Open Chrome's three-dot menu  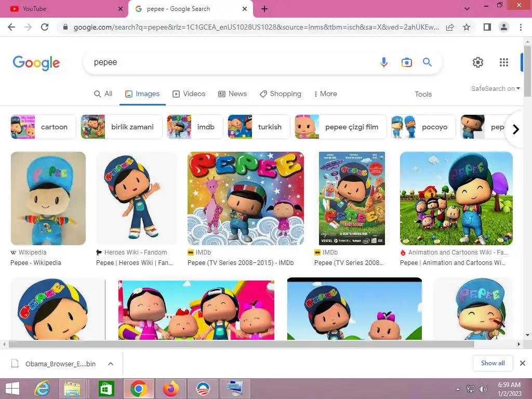click(521, 27)
